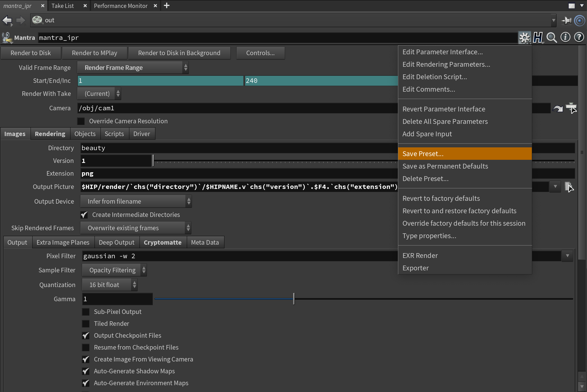This screenshot has height=392, width=587.
Task: Click the pin pane icon
Action: coord(566,20)
